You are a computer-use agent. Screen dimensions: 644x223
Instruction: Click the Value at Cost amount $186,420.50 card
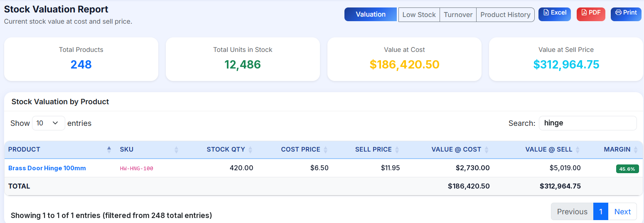tap(404, 59)
